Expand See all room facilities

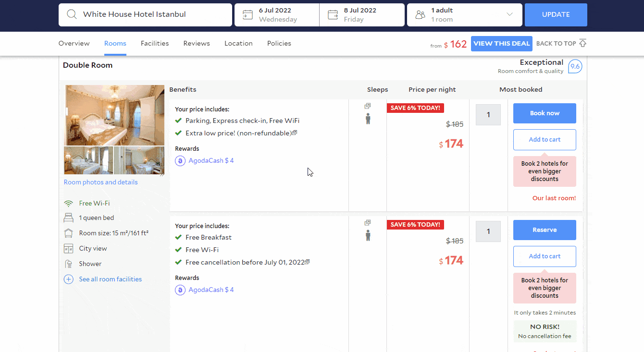[x=111, y=279]
